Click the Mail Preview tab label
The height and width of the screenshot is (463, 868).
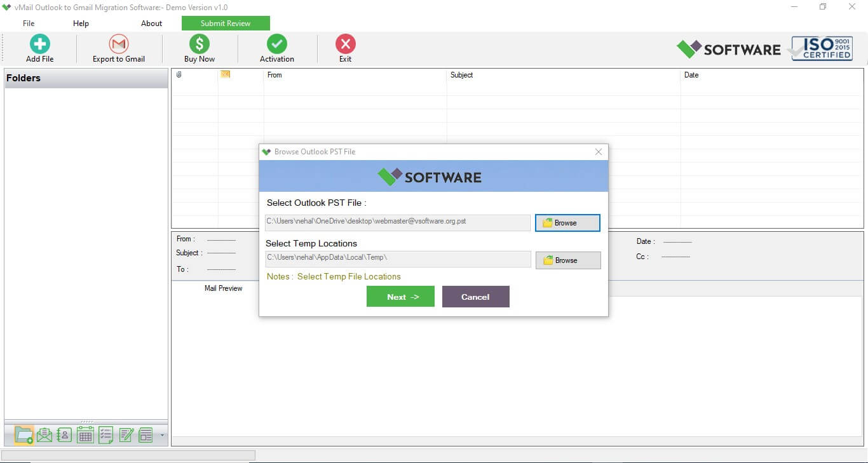(223, 288)
